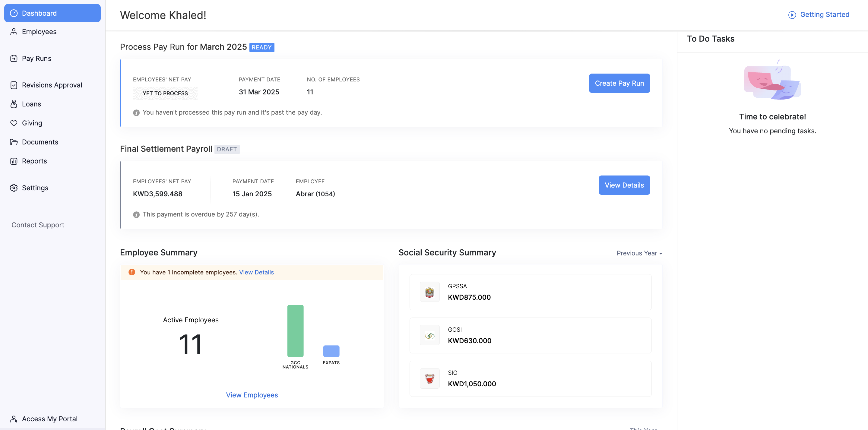
Task: Click the blue Expats bar
Action: click(331, 351)
